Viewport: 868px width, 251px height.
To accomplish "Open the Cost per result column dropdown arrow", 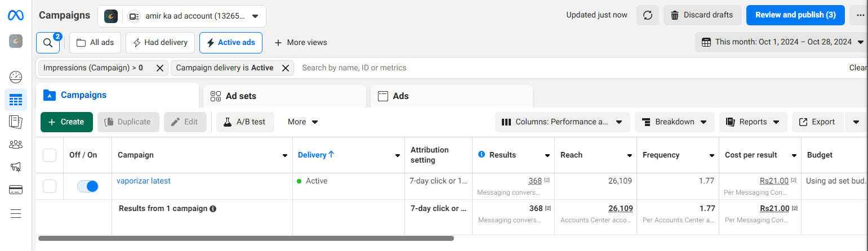I will pos(794,155).
